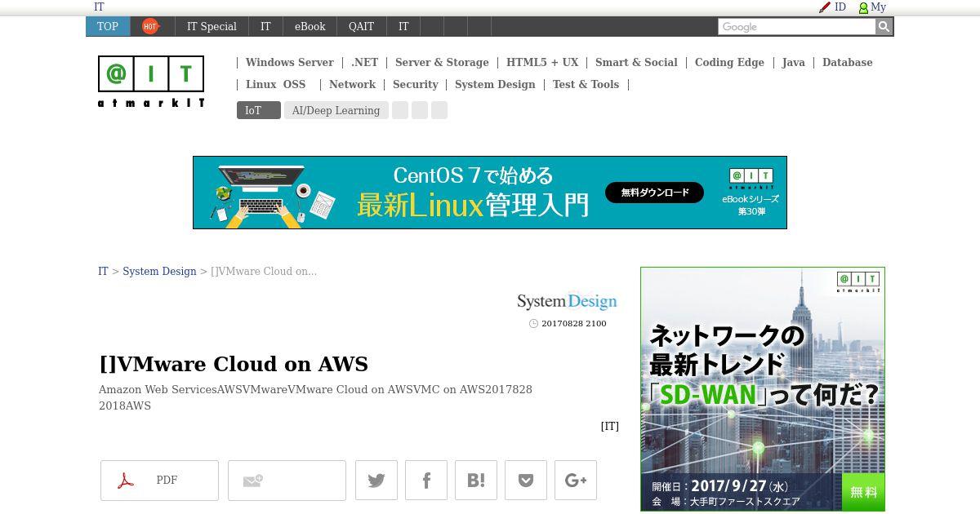Screen dimensions: 980x514
Task: Open System Design category in menu
Action: 495,84
